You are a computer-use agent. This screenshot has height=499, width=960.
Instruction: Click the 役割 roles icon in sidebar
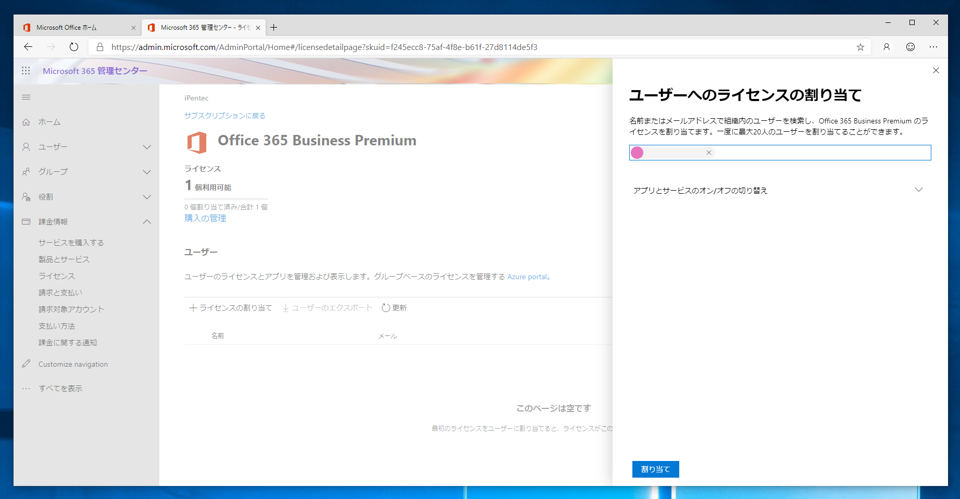(26, 197)
